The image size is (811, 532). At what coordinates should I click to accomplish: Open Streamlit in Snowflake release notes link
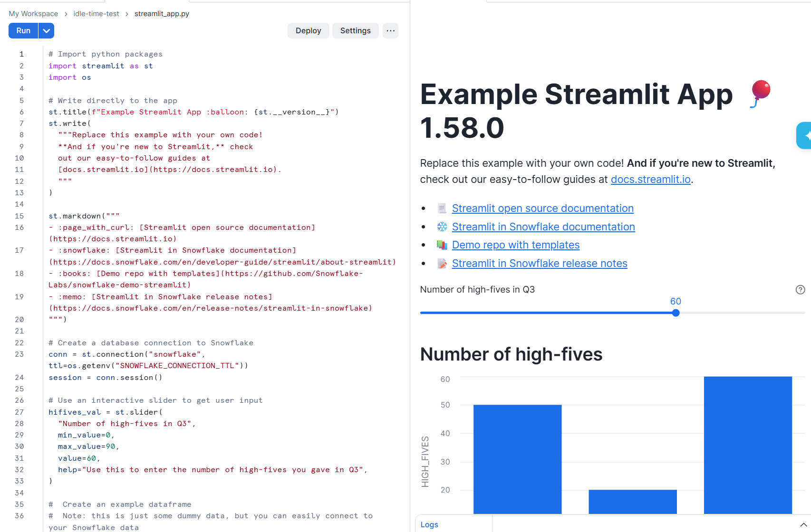(x=540, y=264)
